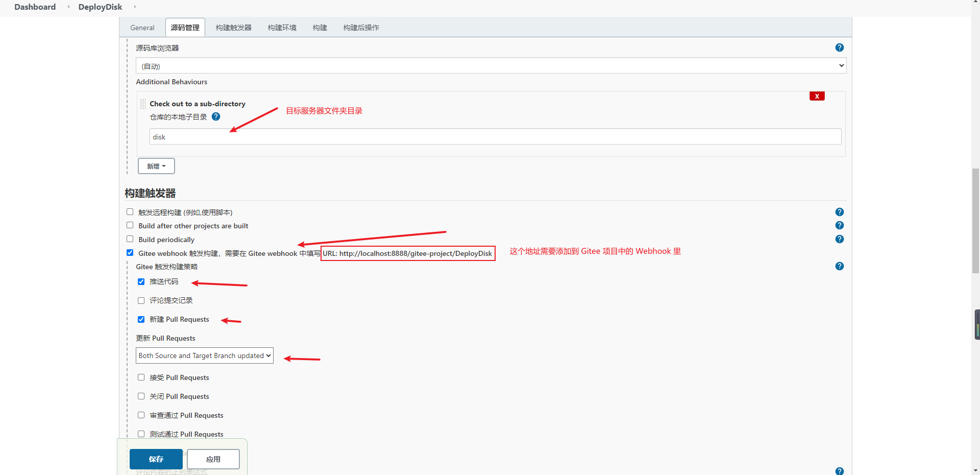Enable the Build periodically checkbox

tap(130, 239)
